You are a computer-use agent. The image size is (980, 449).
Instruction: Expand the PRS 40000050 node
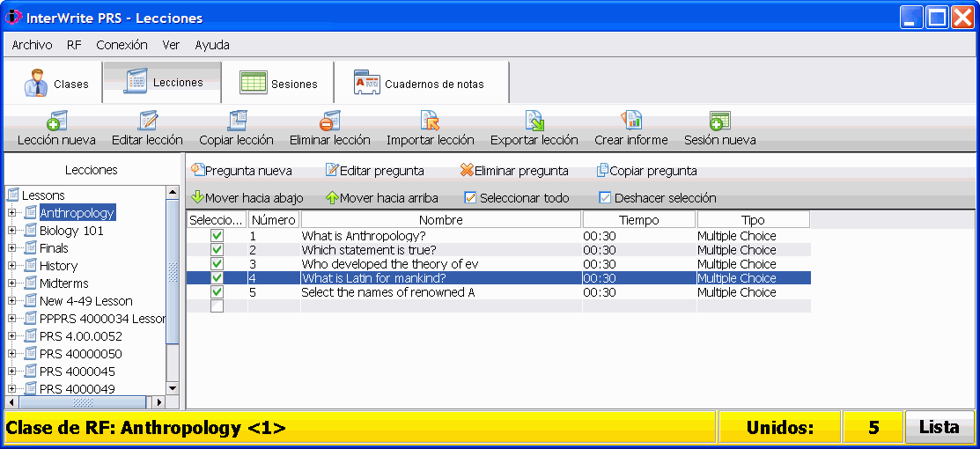pyautogui.click(x=11, y=353)
